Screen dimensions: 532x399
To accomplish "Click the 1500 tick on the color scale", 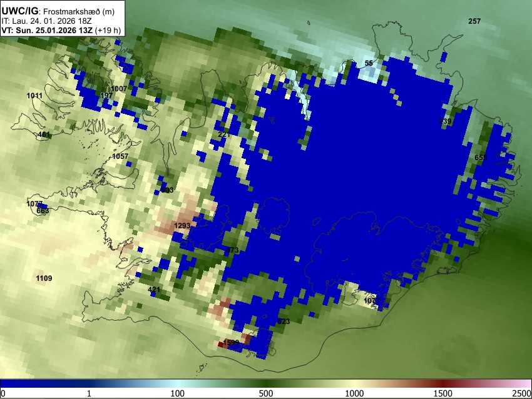I will (443, 393).
